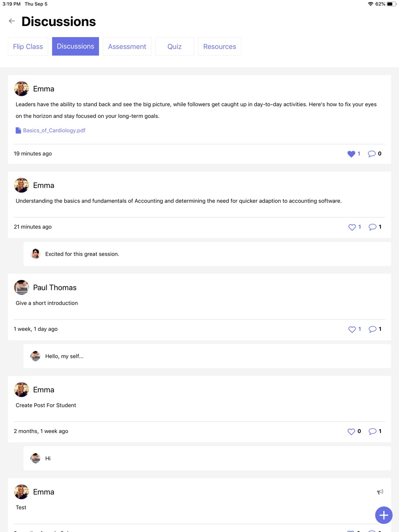
Task: Open the Resources tab
Action: pos(220,47)
